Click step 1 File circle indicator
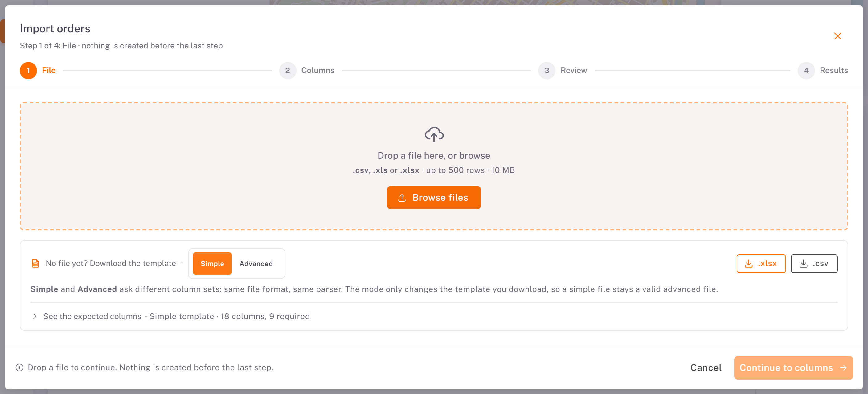The width and height of the screenshot is (868, 394). [28, 70]
